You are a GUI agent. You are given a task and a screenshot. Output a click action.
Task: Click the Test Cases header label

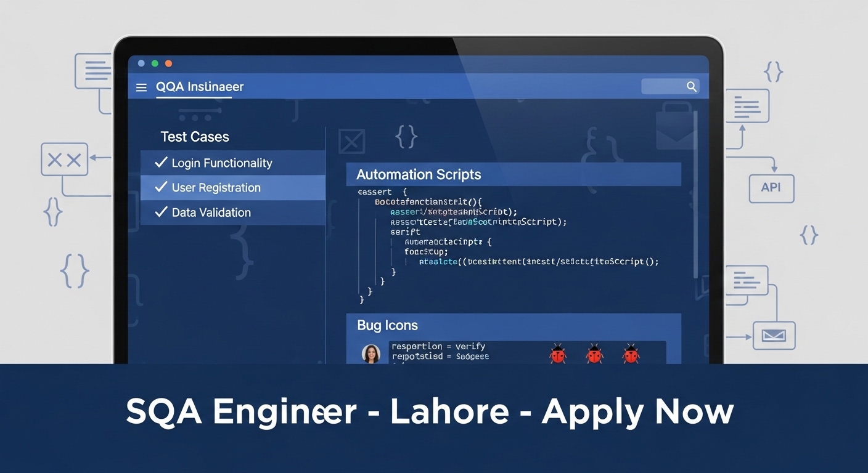(x=195, y=136)
